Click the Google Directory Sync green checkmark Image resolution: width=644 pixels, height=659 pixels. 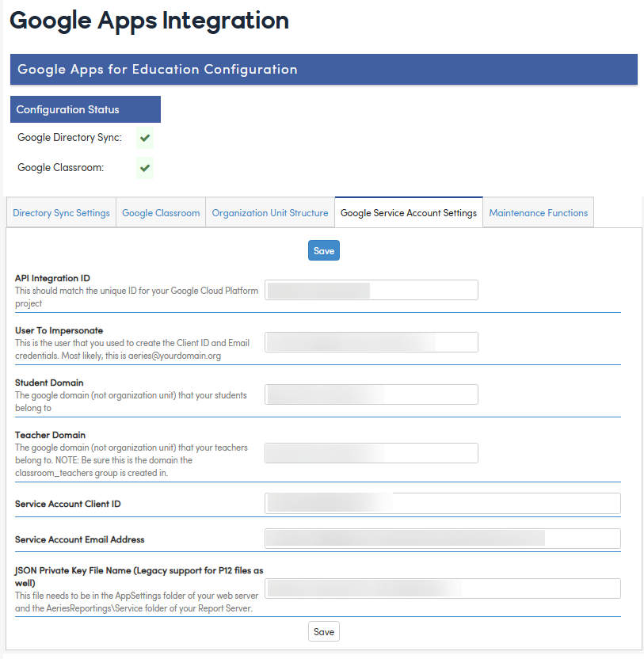click(145, 138)
